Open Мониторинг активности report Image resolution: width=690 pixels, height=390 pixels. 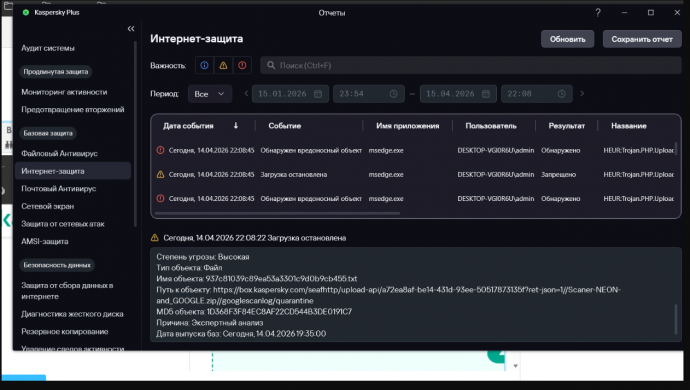pyautogui.click(x=64, y=92)
